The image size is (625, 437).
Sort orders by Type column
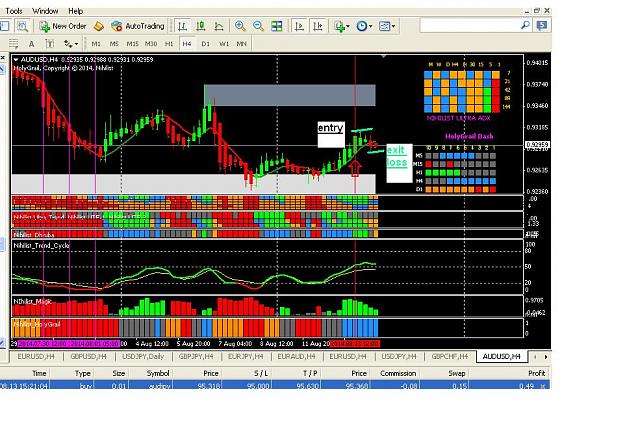(83, 374)
